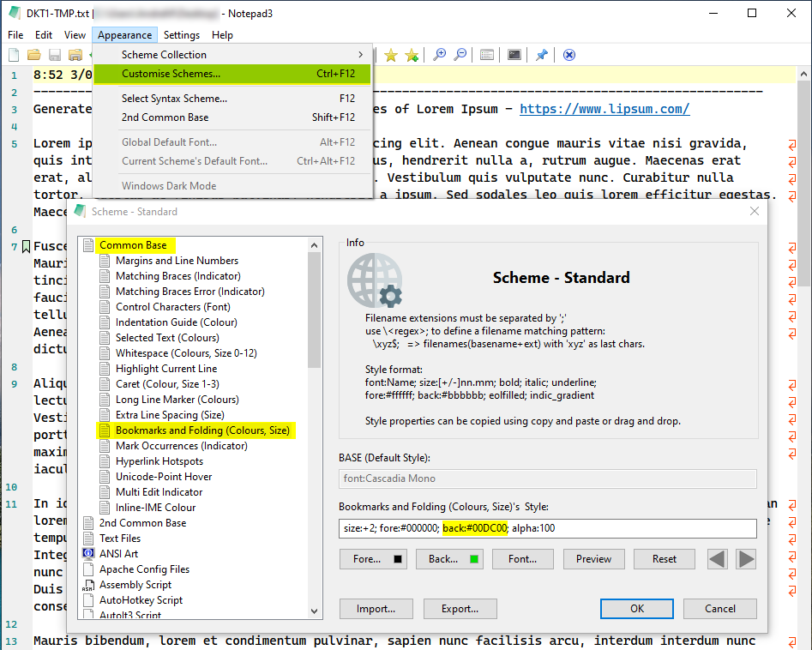
Task: Click OK to apply the scheme
Action: coord(636,608)
